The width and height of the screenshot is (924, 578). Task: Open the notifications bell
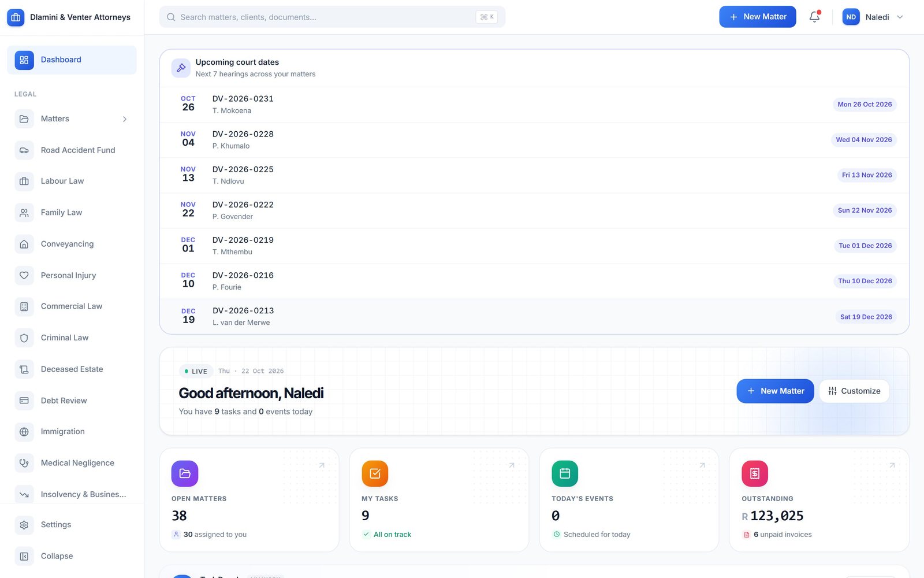[x=814, y=17]
